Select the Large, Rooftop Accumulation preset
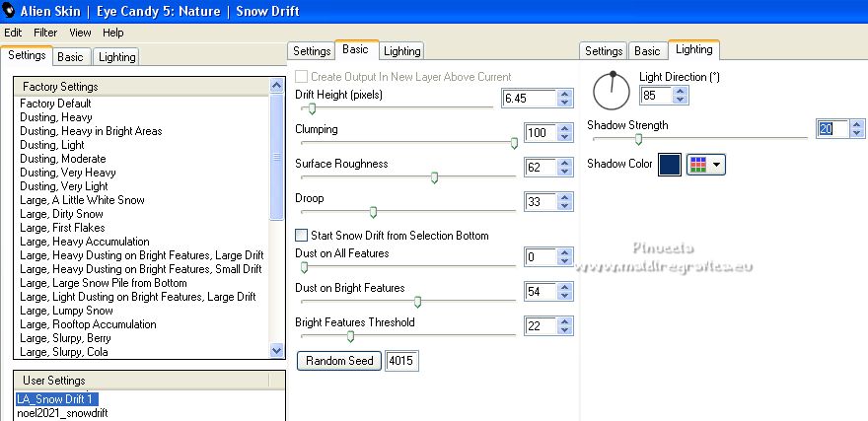Image resolution: width=868 pixels, height=421 pixels. click(x=88, y=324)
